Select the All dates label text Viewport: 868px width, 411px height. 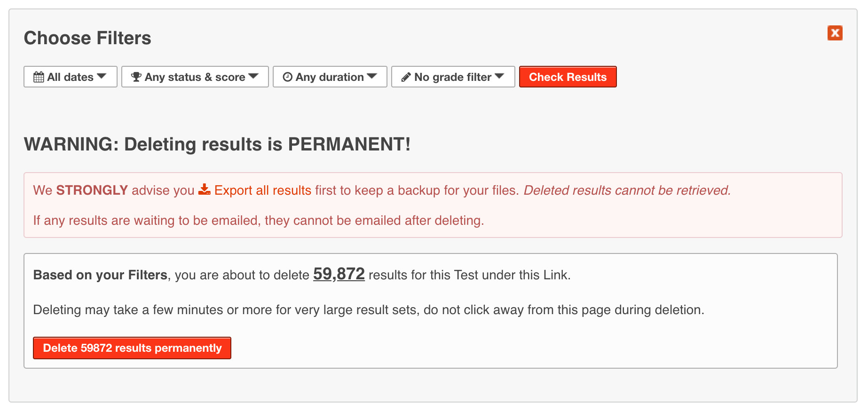tap(70, 77)
